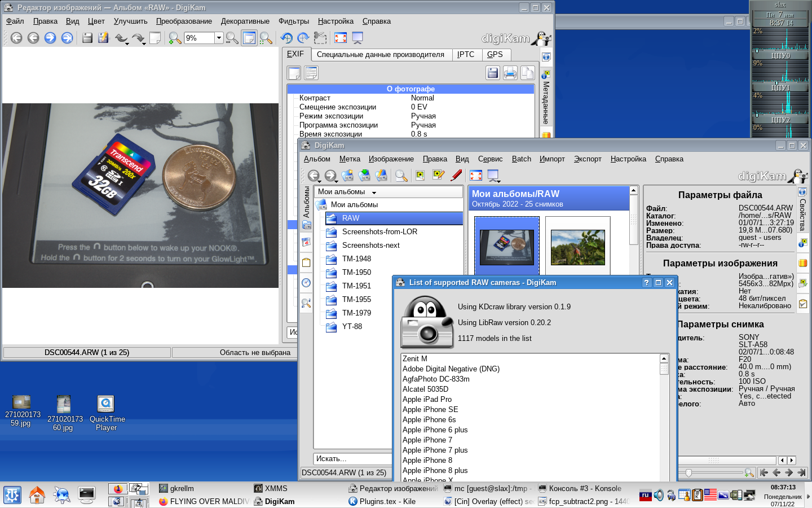Open QuickTime Player desktop icon
The image size is (812, 508).
107,413
